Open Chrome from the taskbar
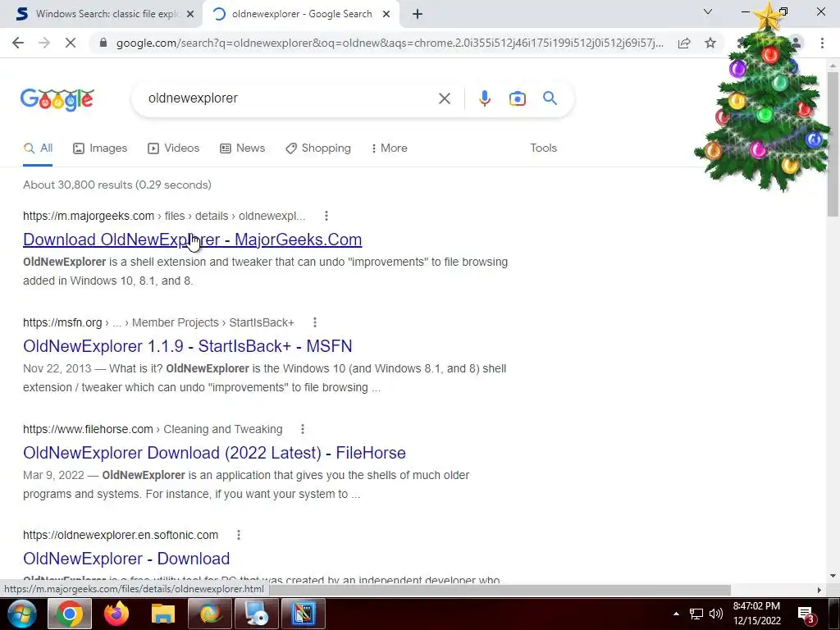 pyautogui.click(x=70, y=614)
